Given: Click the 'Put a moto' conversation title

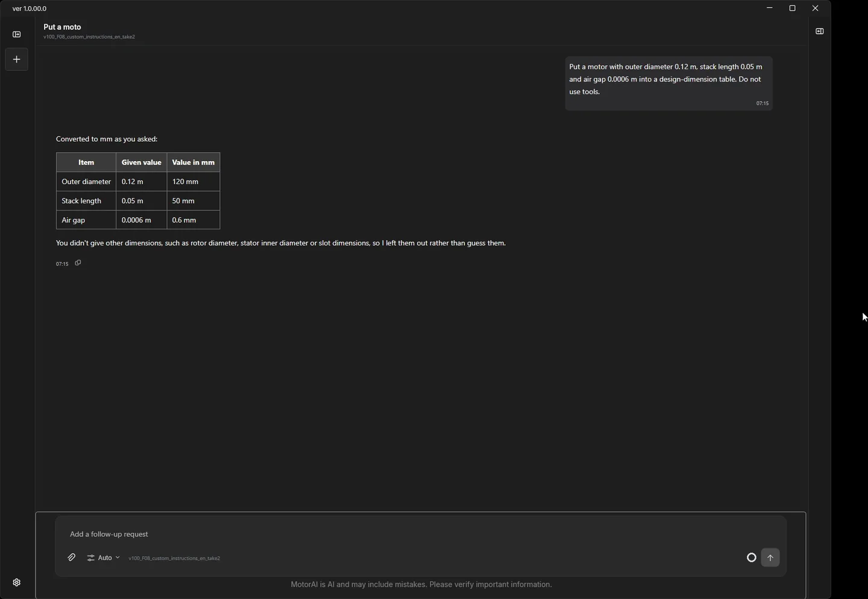Looking at the screenshot, I should click(x=62, y=27).
